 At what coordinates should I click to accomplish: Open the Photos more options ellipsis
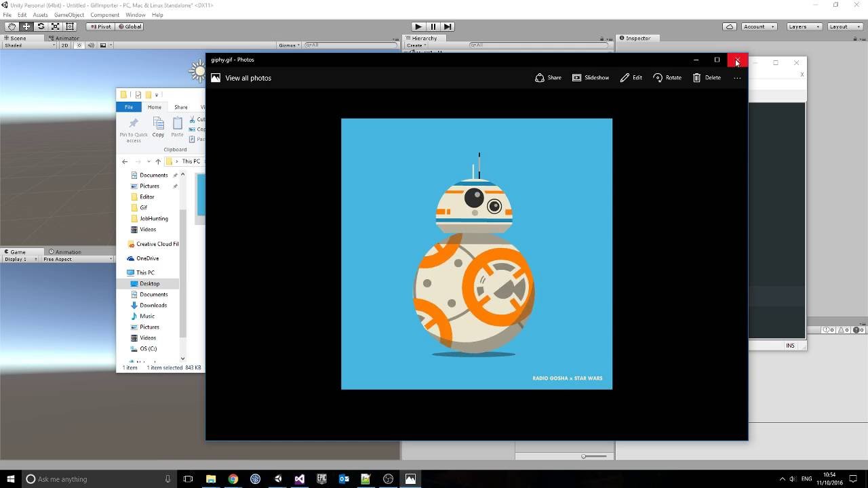point(737,78)
